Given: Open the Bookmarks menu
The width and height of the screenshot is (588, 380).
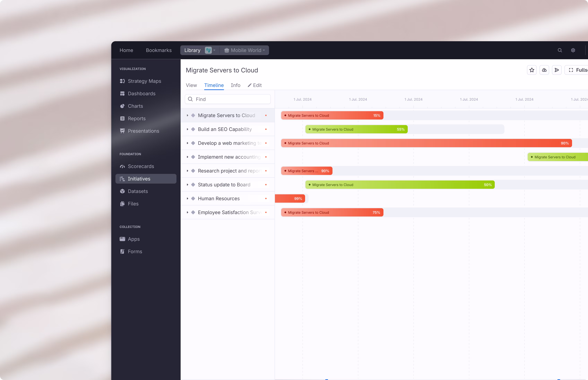Looking at the screenshot, I should click(159, 50).
